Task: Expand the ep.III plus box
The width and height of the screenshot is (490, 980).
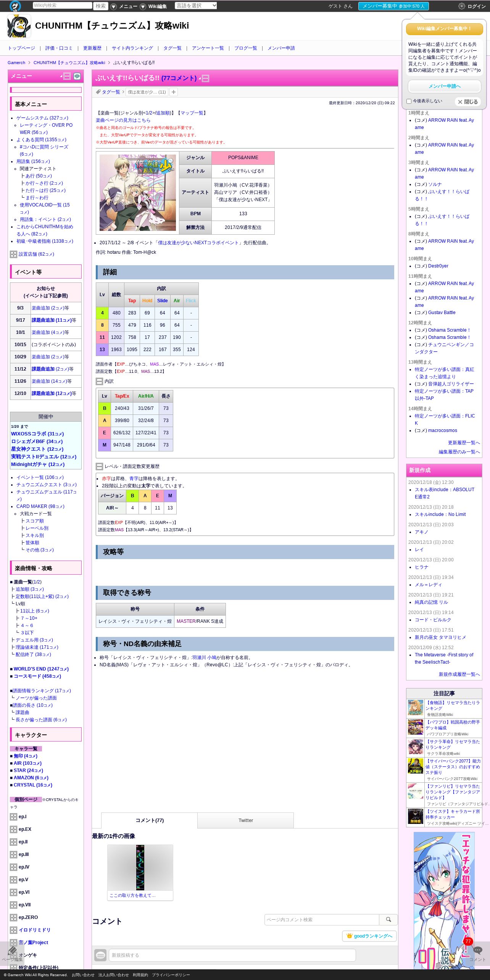Action: (x=13, y=855)
